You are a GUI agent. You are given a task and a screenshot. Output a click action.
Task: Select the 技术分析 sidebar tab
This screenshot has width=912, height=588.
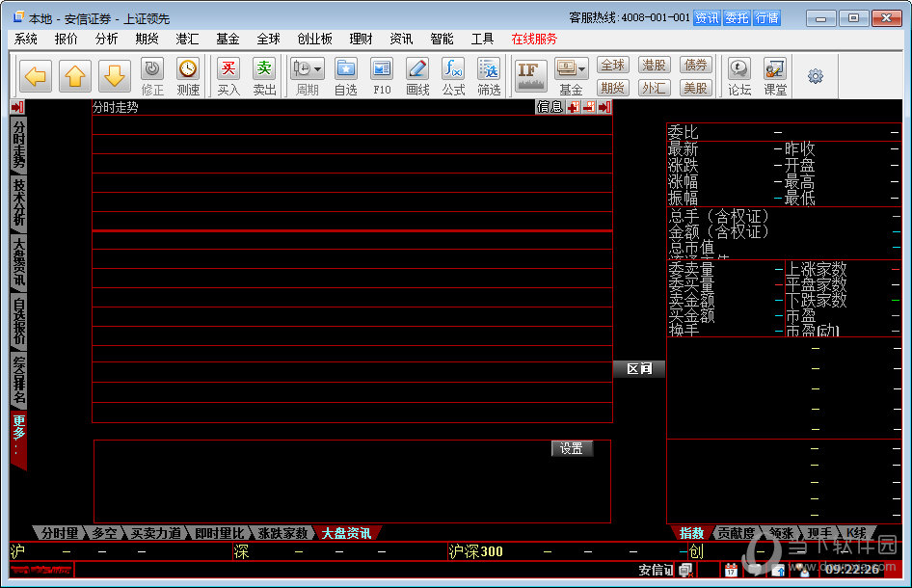click(x=19, y=202)
